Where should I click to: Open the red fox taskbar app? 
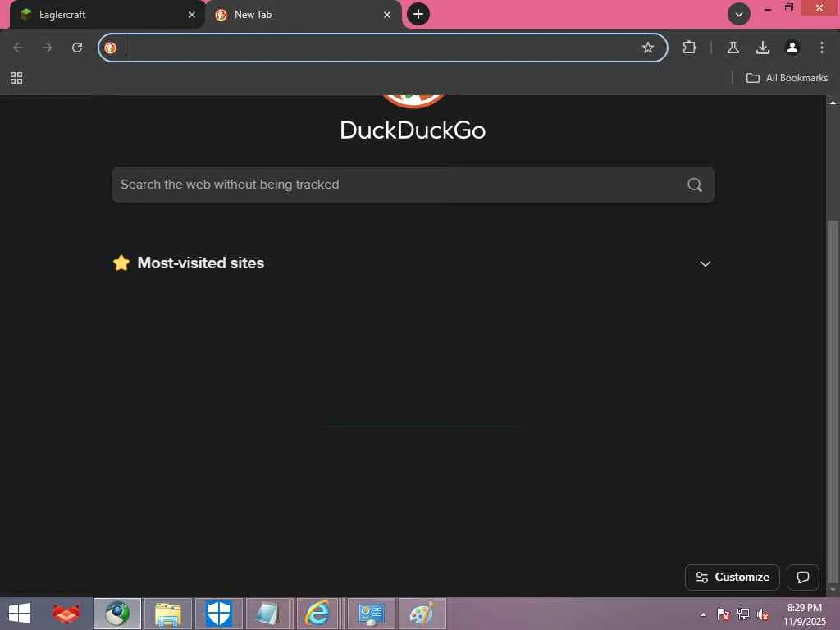point(66,614)
